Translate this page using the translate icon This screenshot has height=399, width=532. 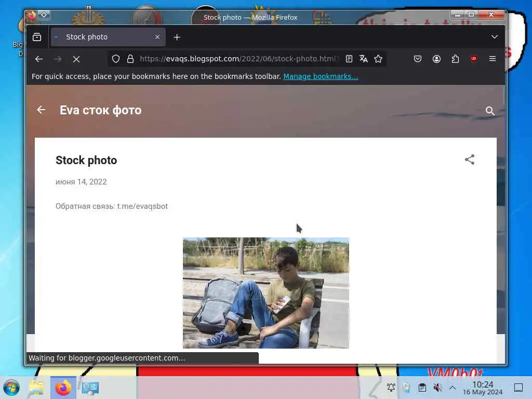363,59
